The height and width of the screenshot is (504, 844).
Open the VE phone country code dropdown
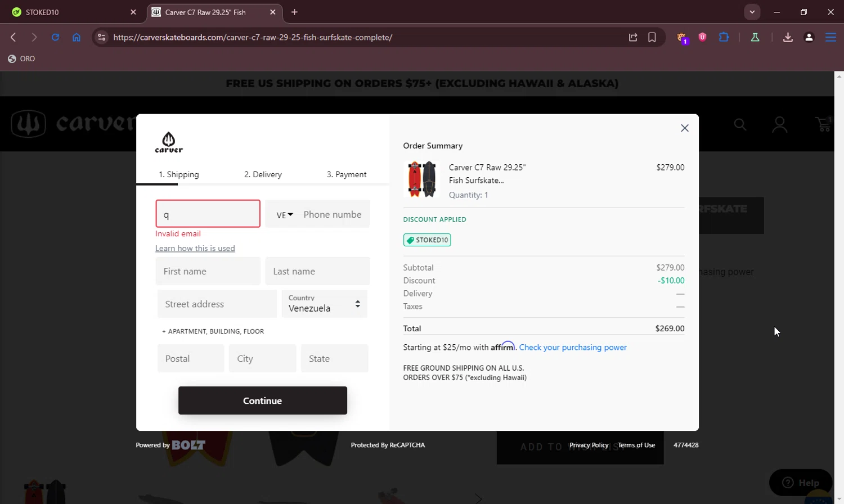point(285,215)
